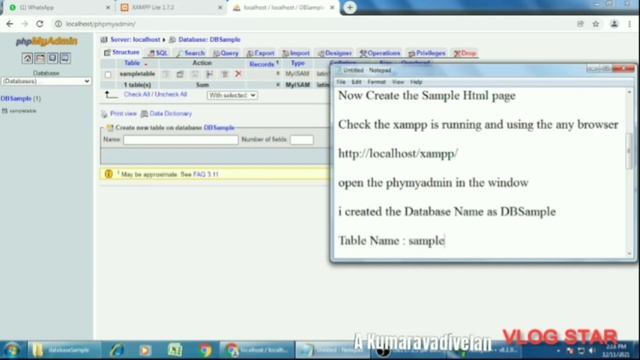640x360 pixels.
Task: Open the Print view link
Action: click(123, 113)
